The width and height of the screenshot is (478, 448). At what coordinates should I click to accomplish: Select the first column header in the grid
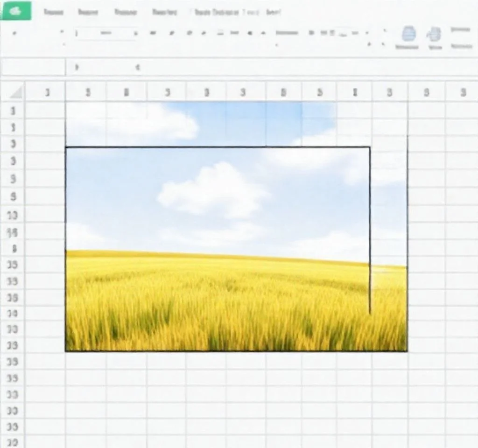click(47, 92)
